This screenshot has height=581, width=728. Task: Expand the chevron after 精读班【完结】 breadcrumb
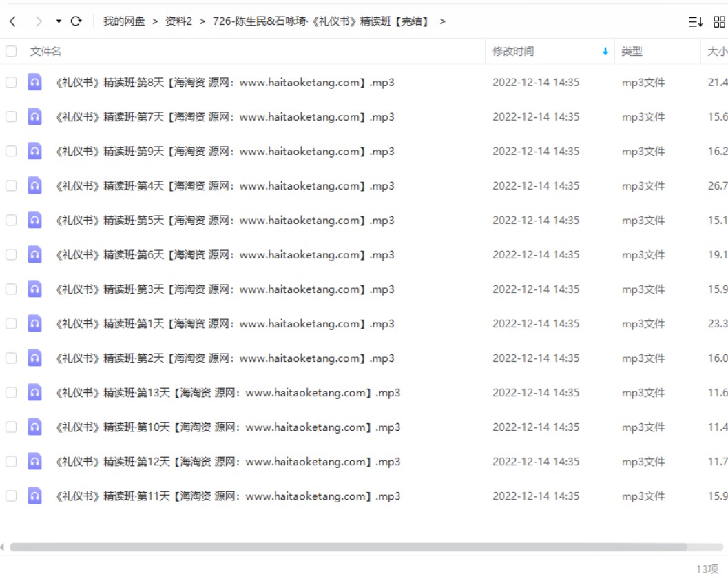pyautogui.click(x=442, y=21)
